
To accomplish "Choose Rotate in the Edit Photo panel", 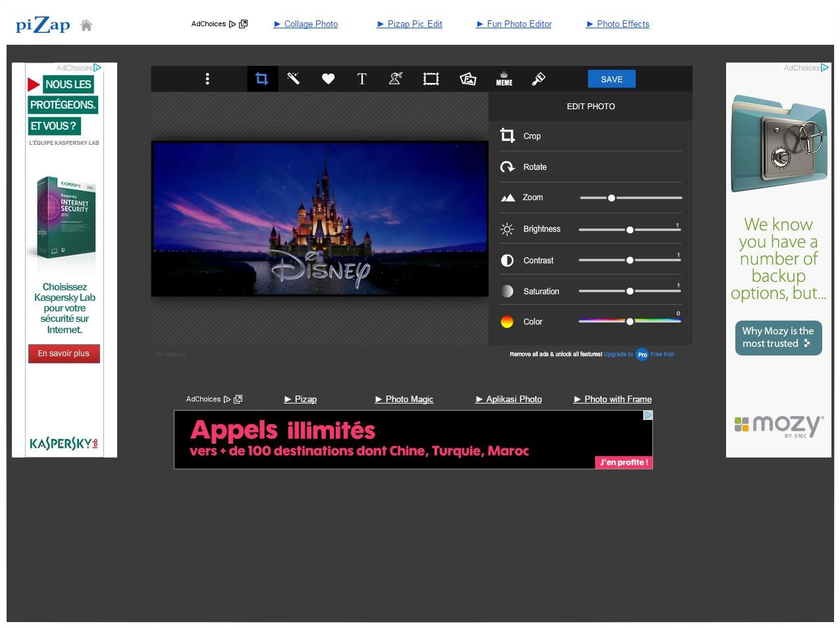I will click(x=535, y=167).
